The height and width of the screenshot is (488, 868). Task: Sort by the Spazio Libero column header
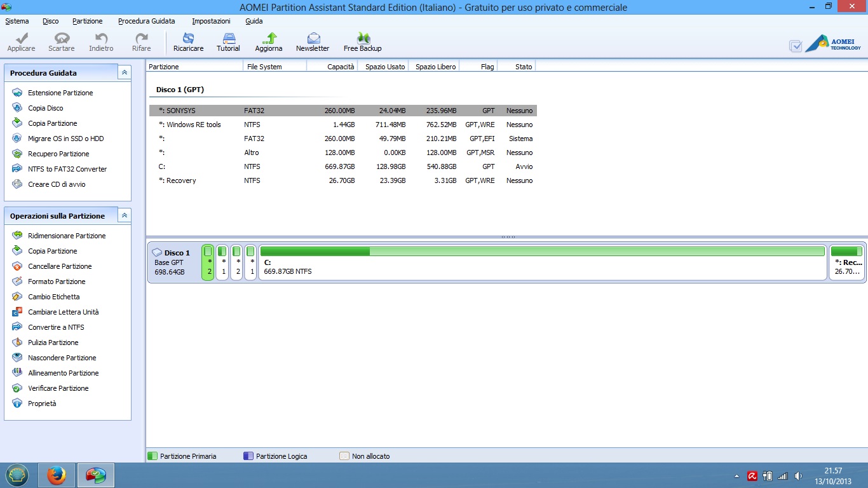pos(434,67)
